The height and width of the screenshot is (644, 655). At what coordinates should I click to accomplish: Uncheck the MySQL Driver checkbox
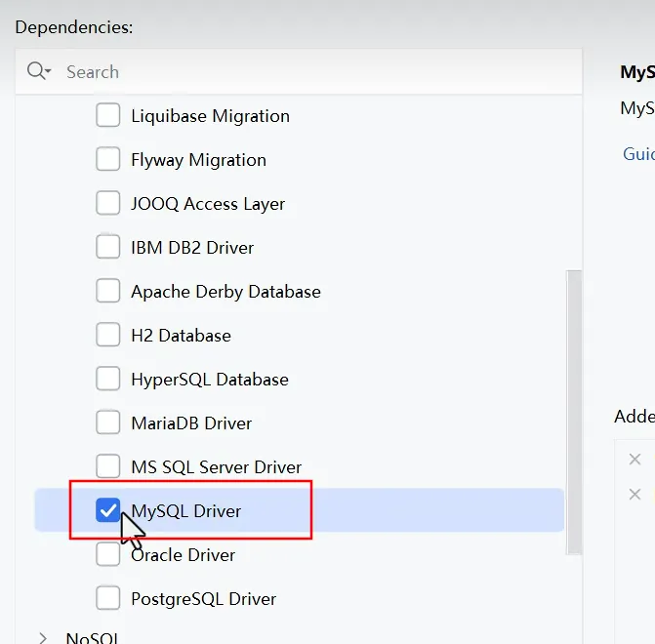[x=107, y=510]
